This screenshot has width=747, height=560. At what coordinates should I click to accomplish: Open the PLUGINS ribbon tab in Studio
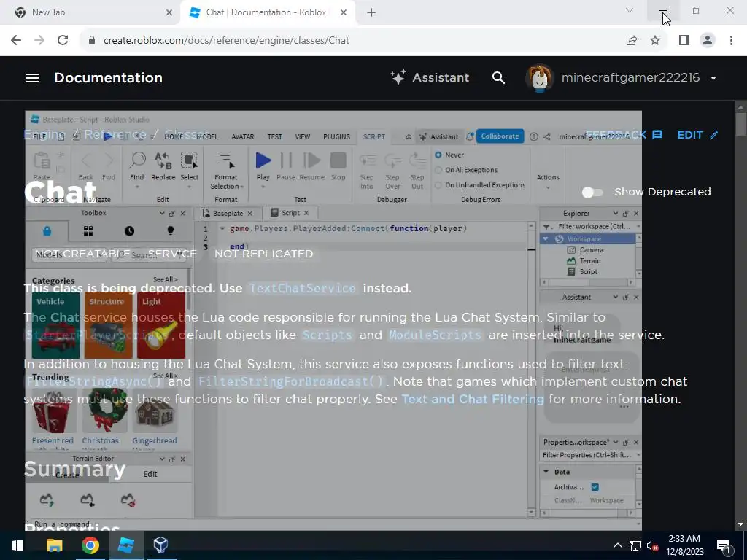336,136
